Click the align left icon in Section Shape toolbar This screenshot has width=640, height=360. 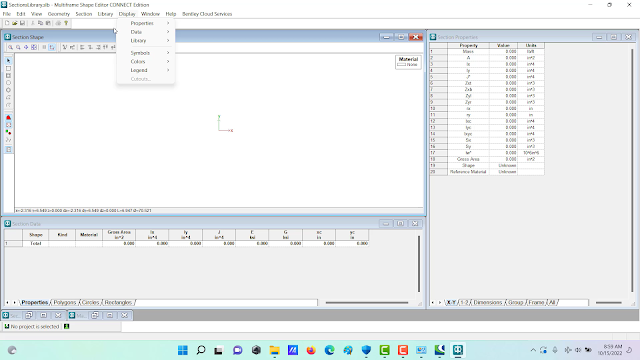coord(82,47)
